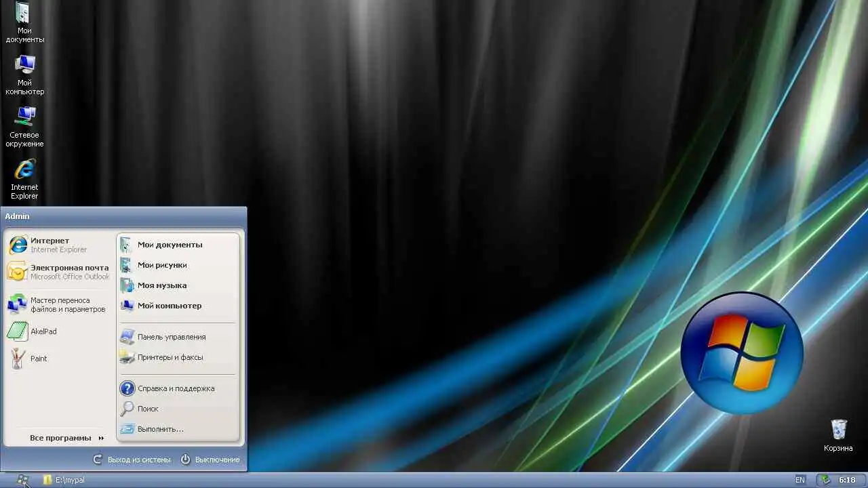Click the Выключение shutdown button
Image resolution: width=868 pixels, height=488 pixels.
point(210,460)
